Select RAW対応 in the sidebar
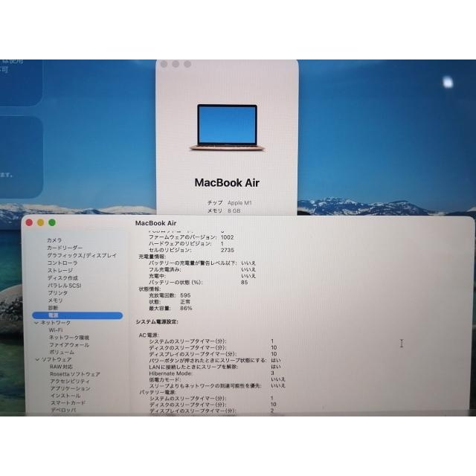476x476 pixels. click(61, 367)
